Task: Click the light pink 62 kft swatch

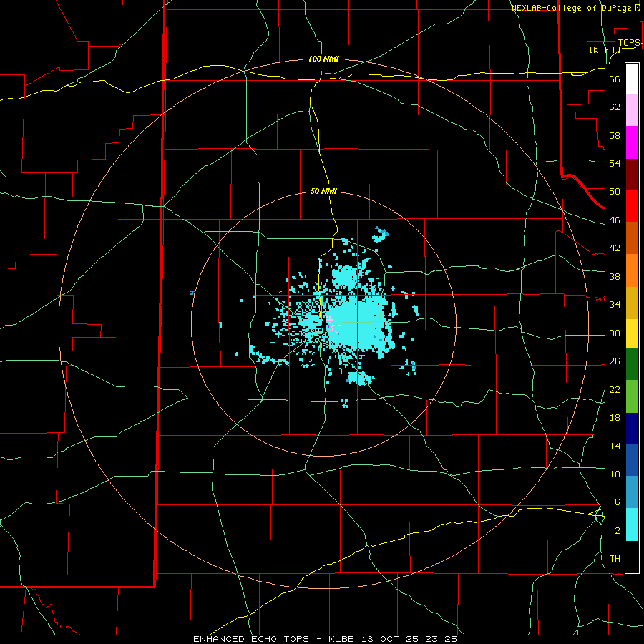Action: (x=632, y=110)
